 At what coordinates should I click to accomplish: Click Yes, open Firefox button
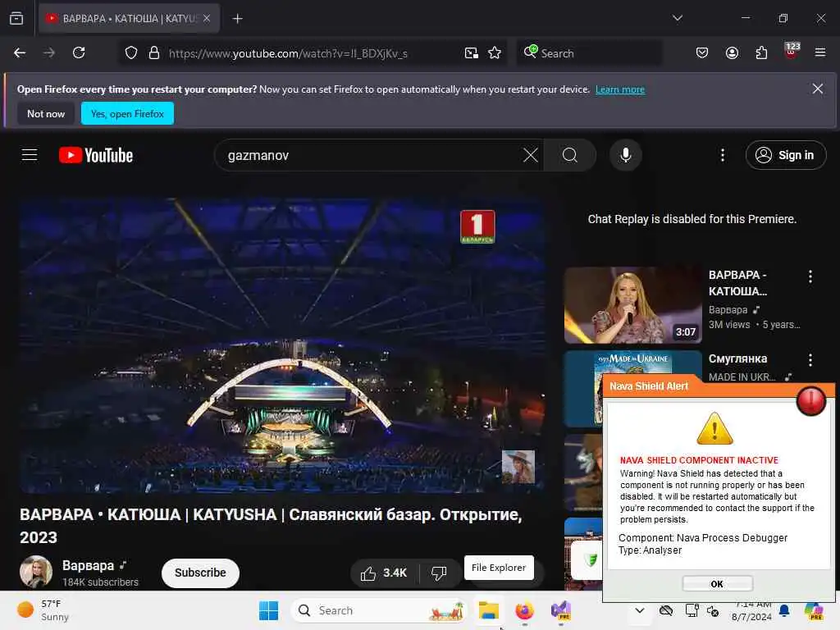point(127,113)
